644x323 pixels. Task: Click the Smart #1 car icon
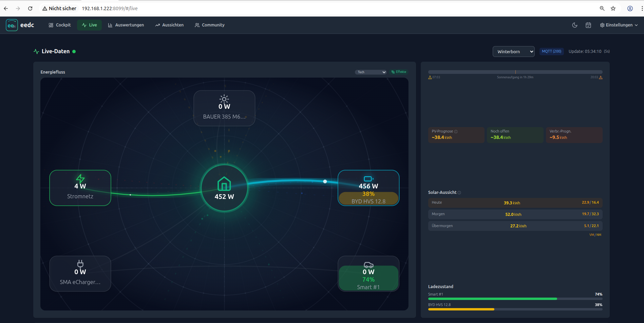368,265
